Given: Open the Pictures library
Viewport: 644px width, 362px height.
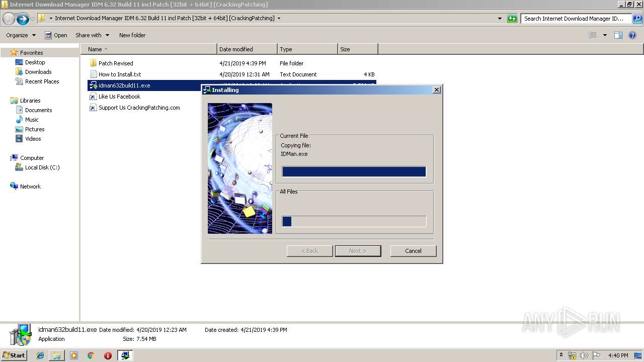Looking at the screenshot, I should click(x=35, y=129).
